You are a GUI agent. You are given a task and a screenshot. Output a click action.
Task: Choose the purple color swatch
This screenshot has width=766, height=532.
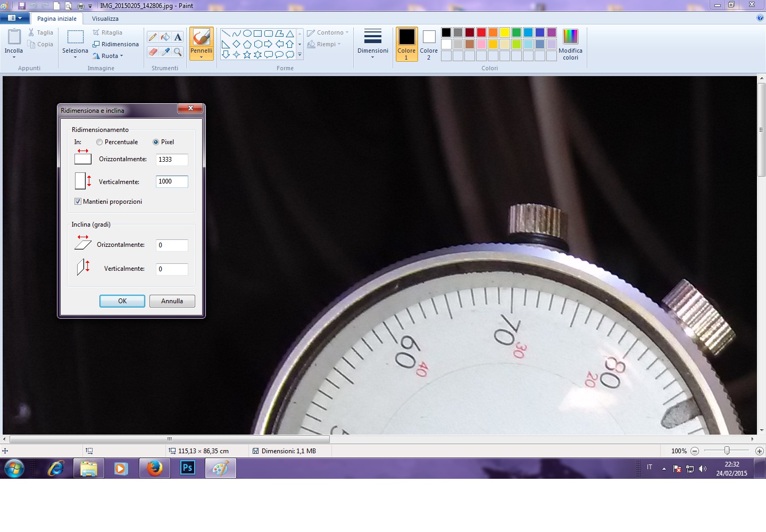pyautogui.click(x=552, y=32)
